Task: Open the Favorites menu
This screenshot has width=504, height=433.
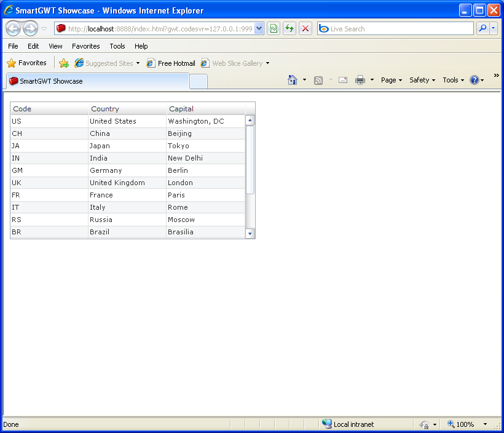Action: 86,46
